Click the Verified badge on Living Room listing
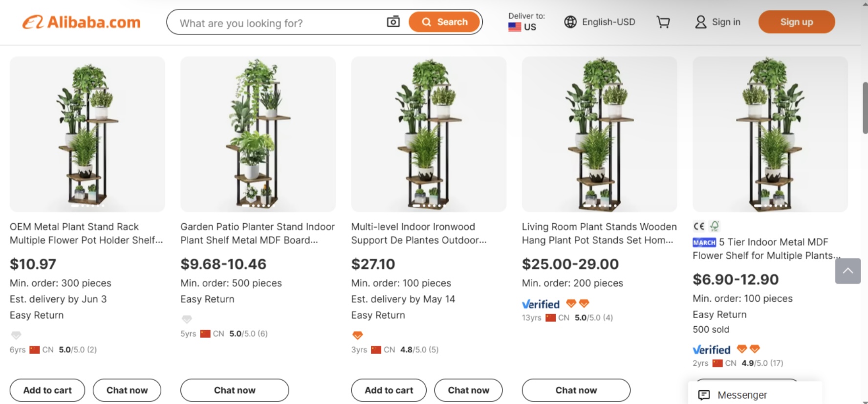The image size is (868, 404). (x=541, y=303)
